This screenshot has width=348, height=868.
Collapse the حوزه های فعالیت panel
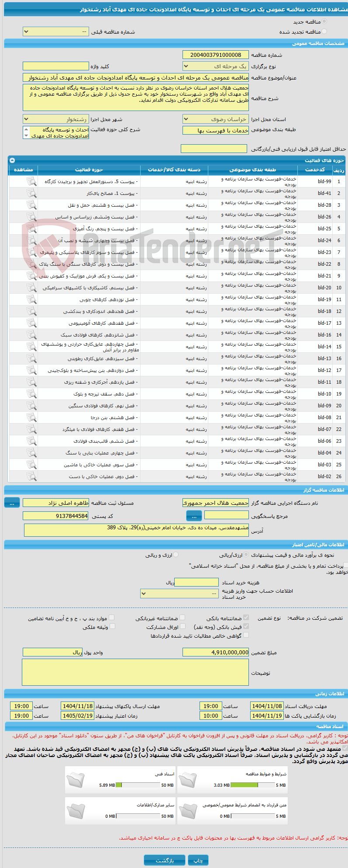coord(12,160)
